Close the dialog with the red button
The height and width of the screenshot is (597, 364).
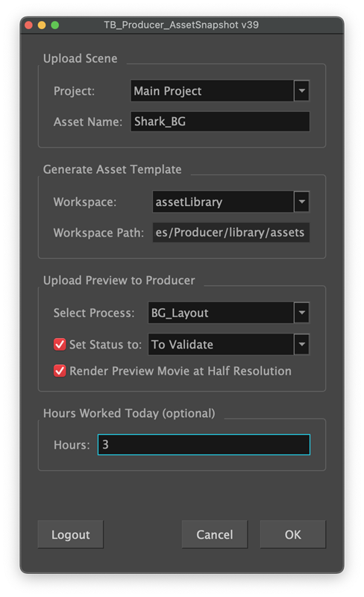[x=28, y=25]
